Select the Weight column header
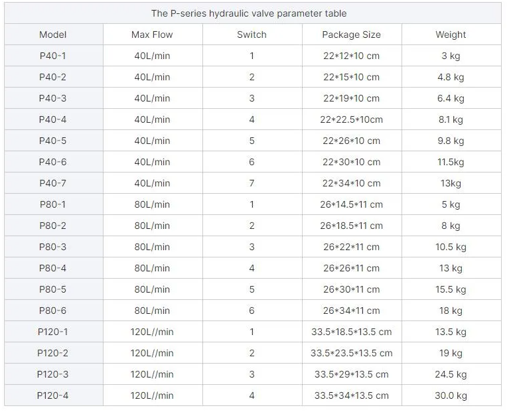The height and width of the screenshot is (420, 513). pos(451,35)
